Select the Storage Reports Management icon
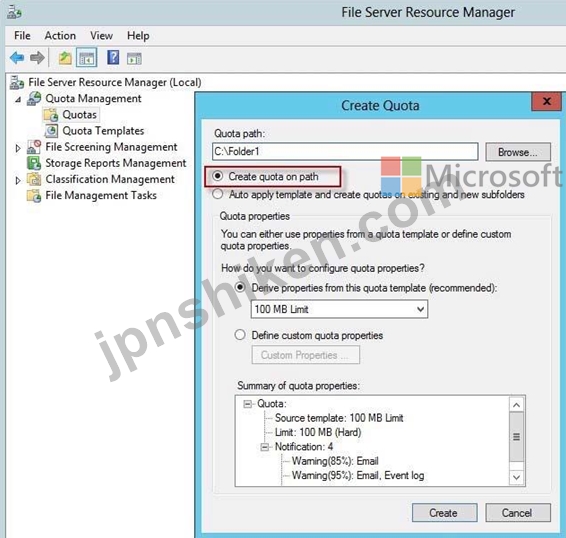 tap(34, 163)
